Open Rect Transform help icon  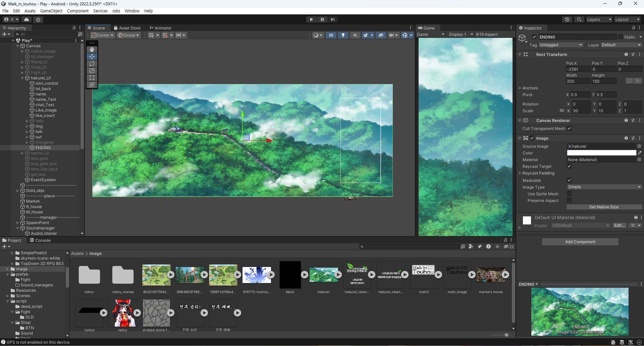(626, 54)
